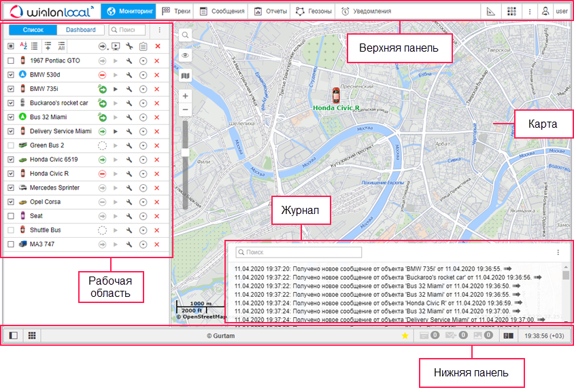Open the work area three-dot menu
Viewport: 574px width, 392px height.
tap(160, 30)
